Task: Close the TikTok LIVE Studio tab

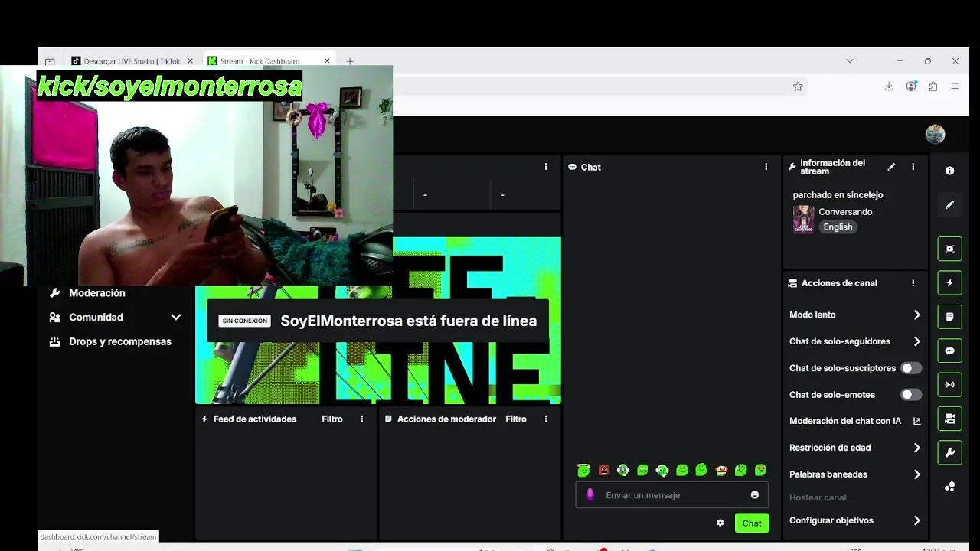Action: (x=190, y=61)
